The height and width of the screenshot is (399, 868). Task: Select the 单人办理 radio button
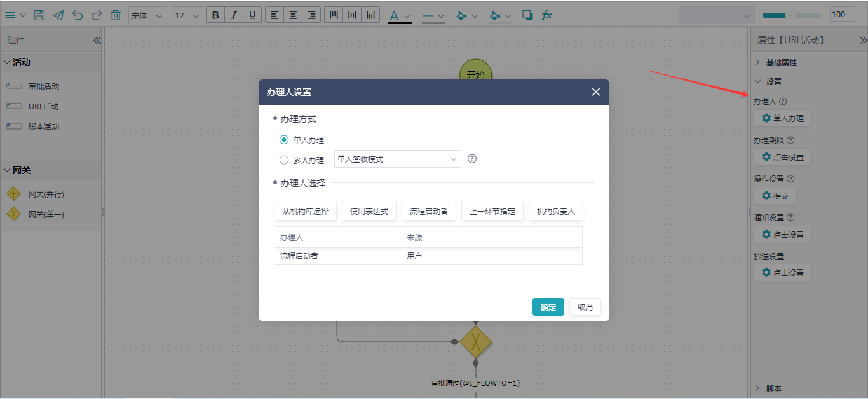284,140
